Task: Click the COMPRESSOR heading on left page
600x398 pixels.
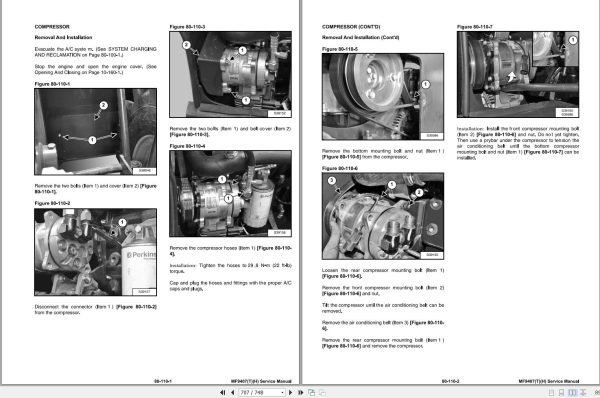Action: pyautogui.click(x=52, y=27)
